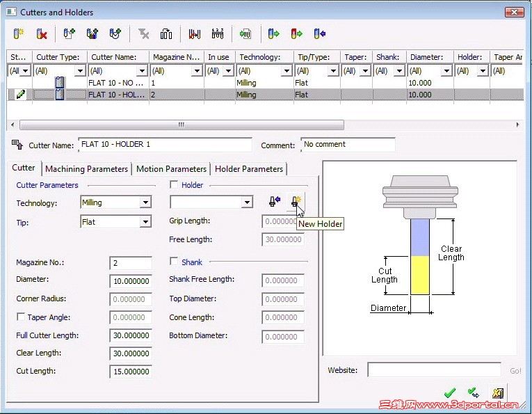Image resolution: width=532 pixels, height=414 pixels.
Task: Toggle the Taper Angle checkbox
Action: pos(20,317)
